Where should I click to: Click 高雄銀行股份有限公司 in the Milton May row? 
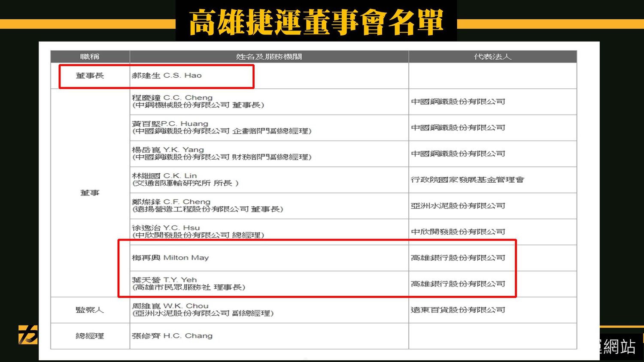point(458,258)
